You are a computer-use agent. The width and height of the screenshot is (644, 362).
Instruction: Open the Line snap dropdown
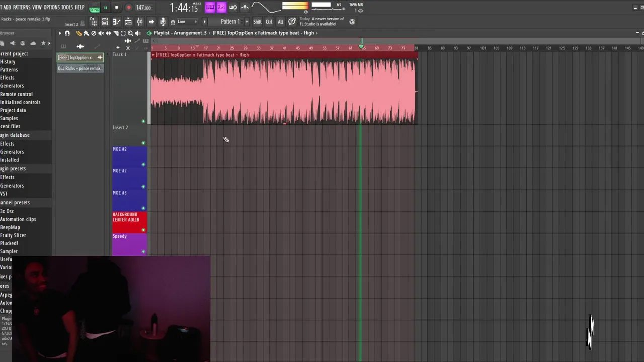187,22
